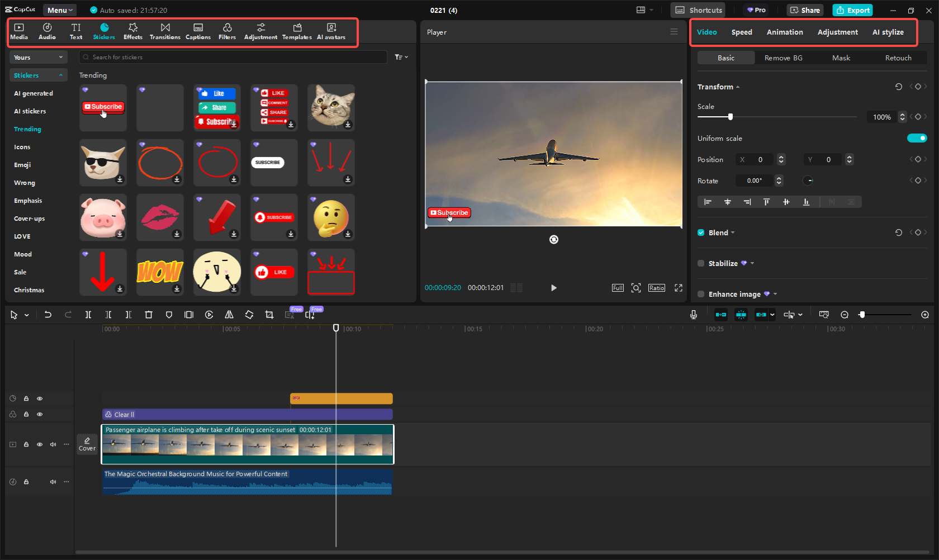Image resolution: width=939 pixels, height=560 pixels.
Task: Open the Transitions panel
Action: (165, 31)
